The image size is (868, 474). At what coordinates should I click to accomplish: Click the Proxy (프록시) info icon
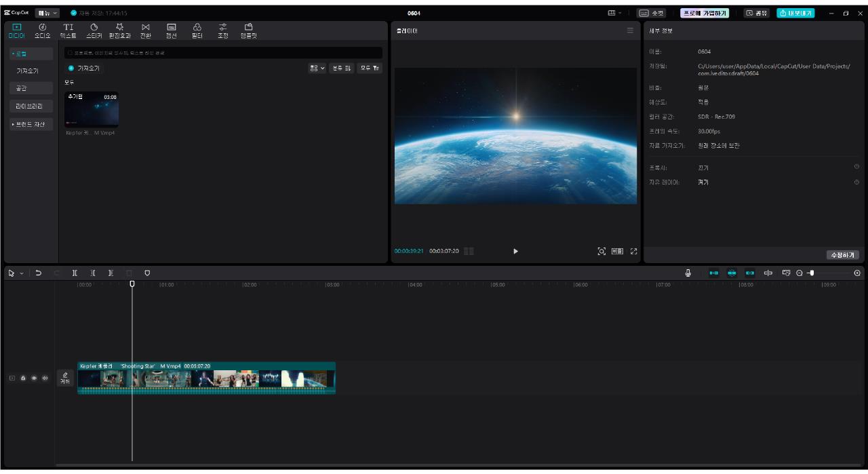tap(856, 167)
